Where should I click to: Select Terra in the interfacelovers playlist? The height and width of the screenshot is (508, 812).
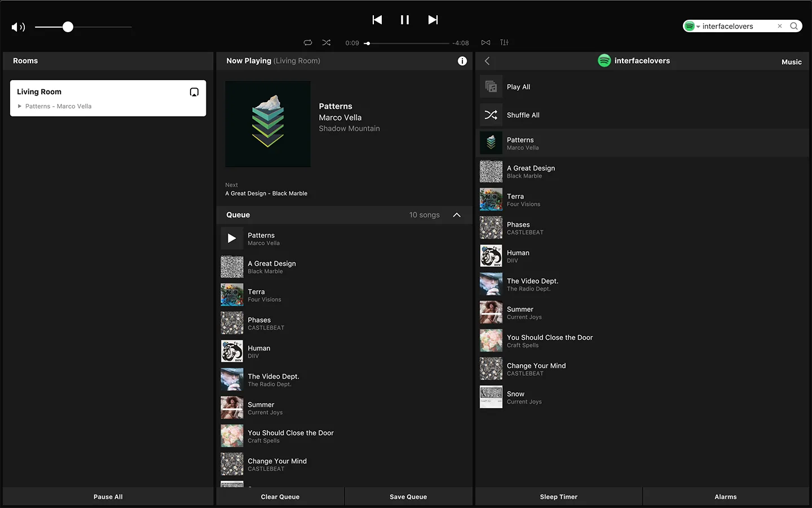[x=642, y=199]
